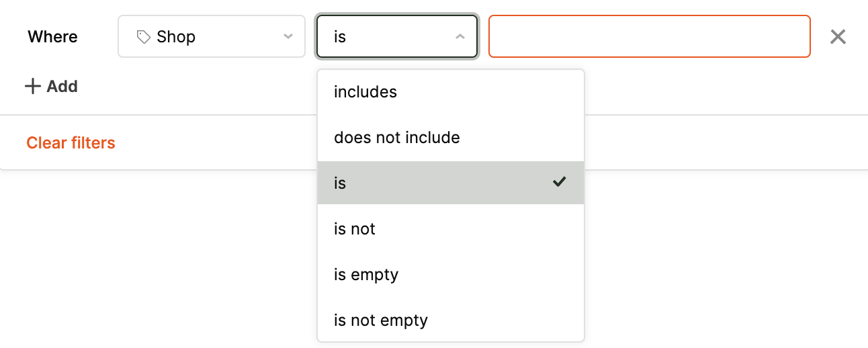Click the checkmark on the selected 'is' option
Image resolution: width=868 pixels, height=348 pixels.
559,182
